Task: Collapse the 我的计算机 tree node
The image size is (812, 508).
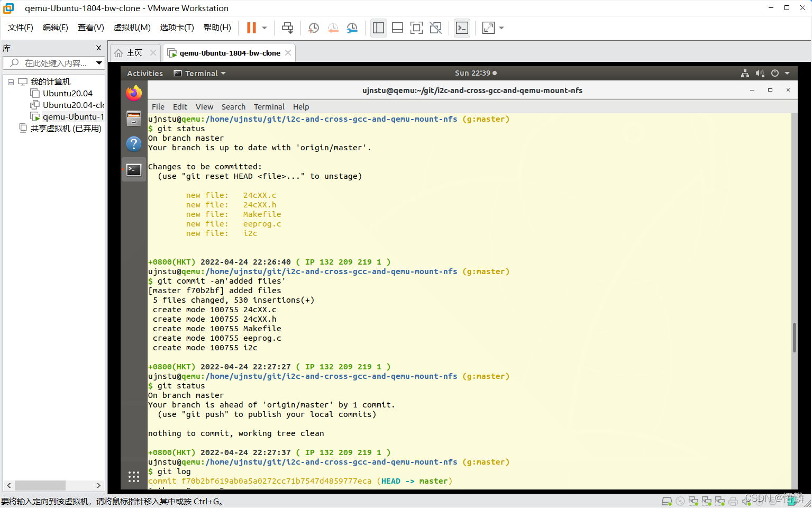Action: [11, 82]
